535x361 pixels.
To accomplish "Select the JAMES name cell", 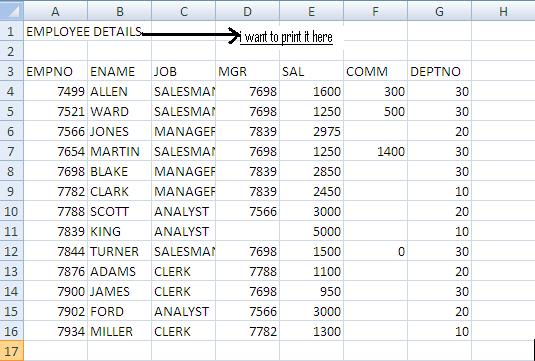I will [119, 291].
